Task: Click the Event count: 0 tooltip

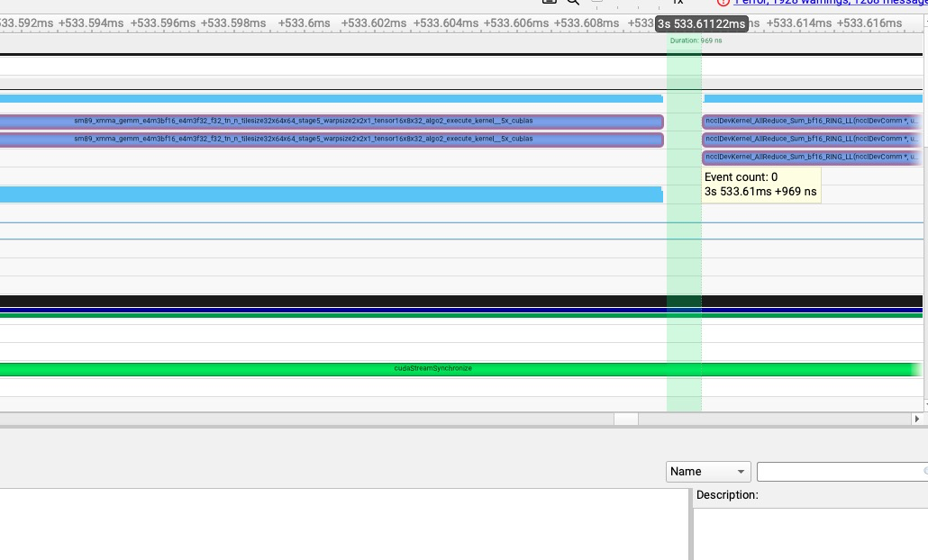Action: 761,185
